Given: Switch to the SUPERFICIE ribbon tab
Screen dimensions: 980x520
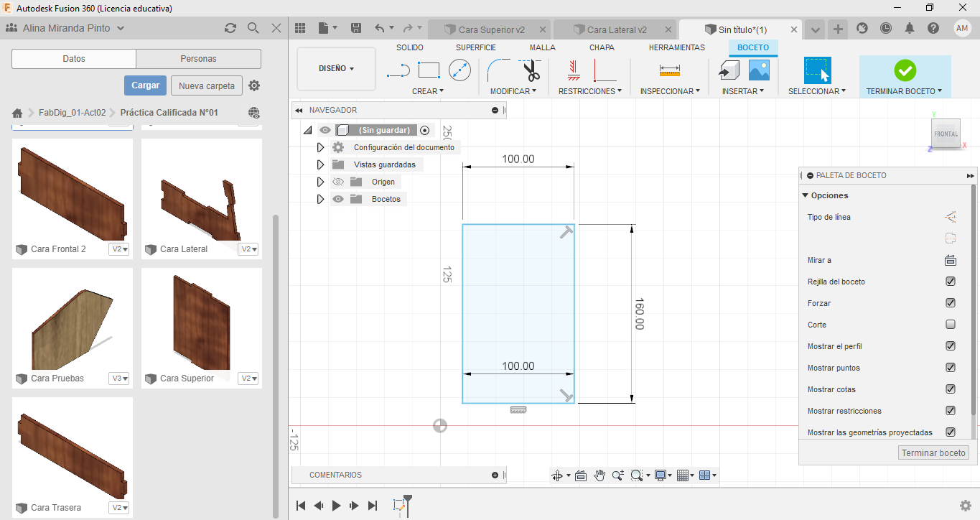Looking at the screenshot, I should [x=475, y=47].
